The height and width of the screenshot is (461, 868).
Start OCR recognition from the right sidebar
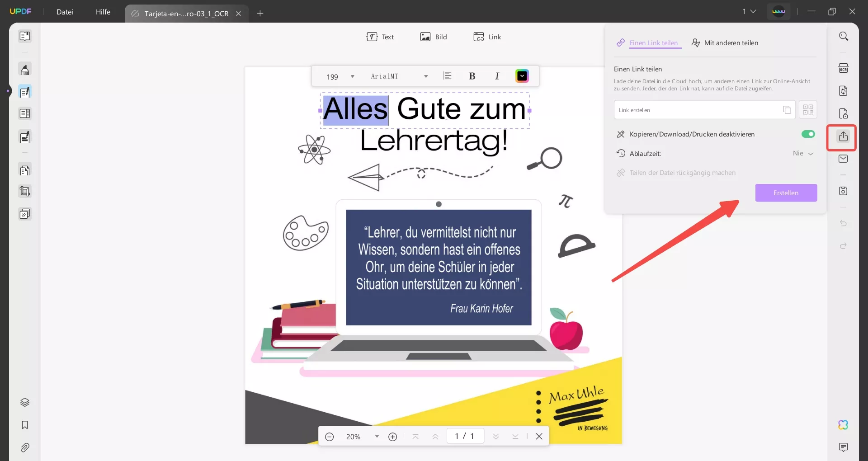tap(844, 68)
